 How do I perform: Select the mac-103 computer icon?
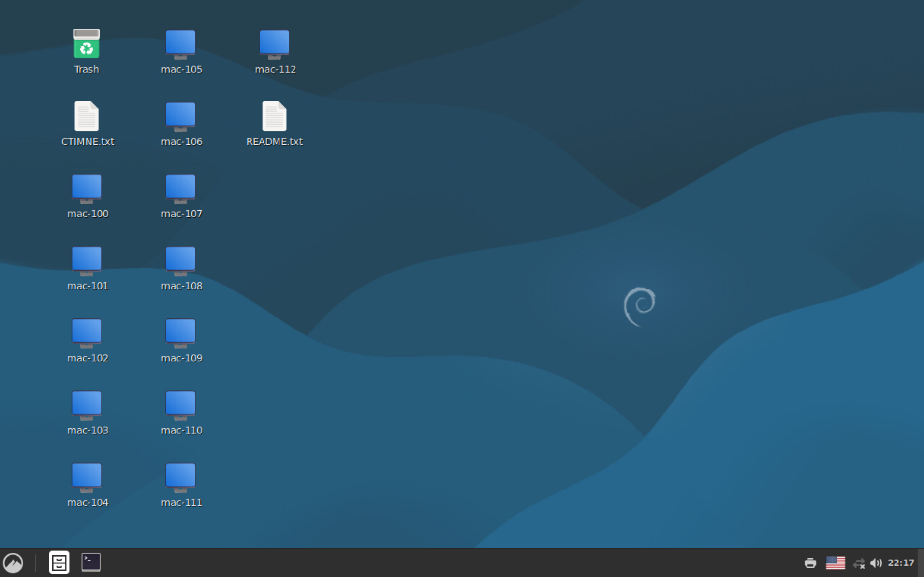tap(87, 405)
